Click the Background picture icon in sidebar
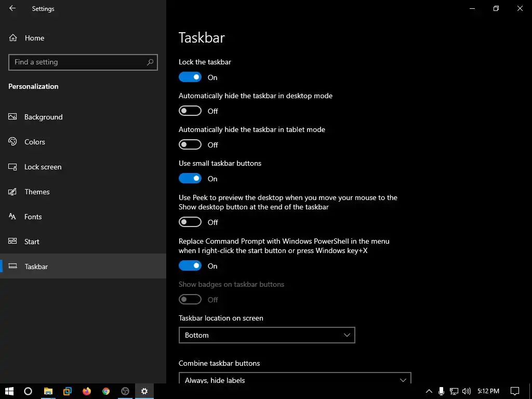This screenshot has width=532, height=399. [12, 117]
